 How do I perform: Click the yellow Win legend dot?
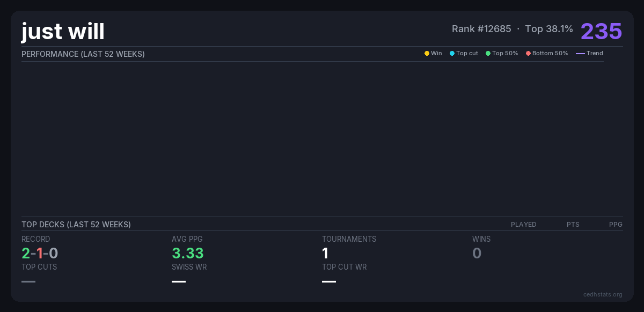(x=427, y=54)
